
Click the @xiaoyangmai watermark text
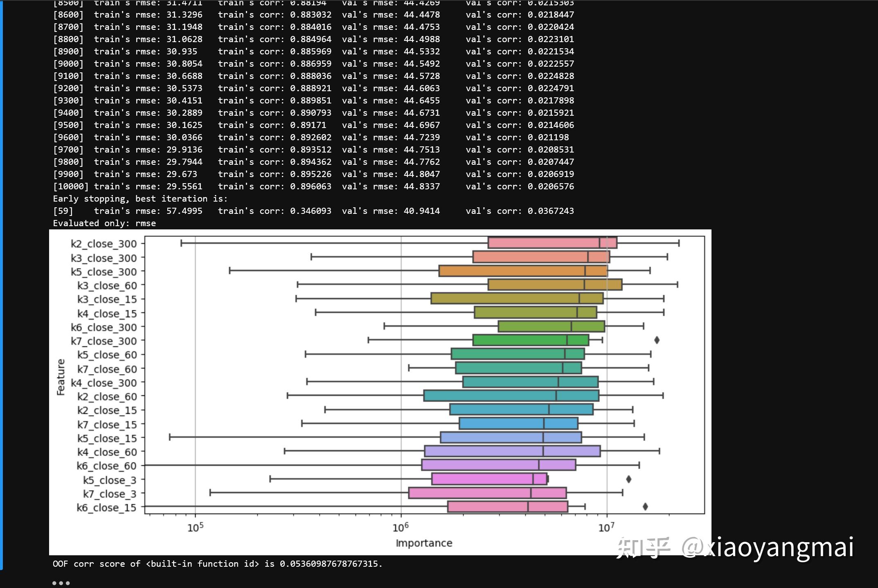pyautogui.click(x=767, y=547)
